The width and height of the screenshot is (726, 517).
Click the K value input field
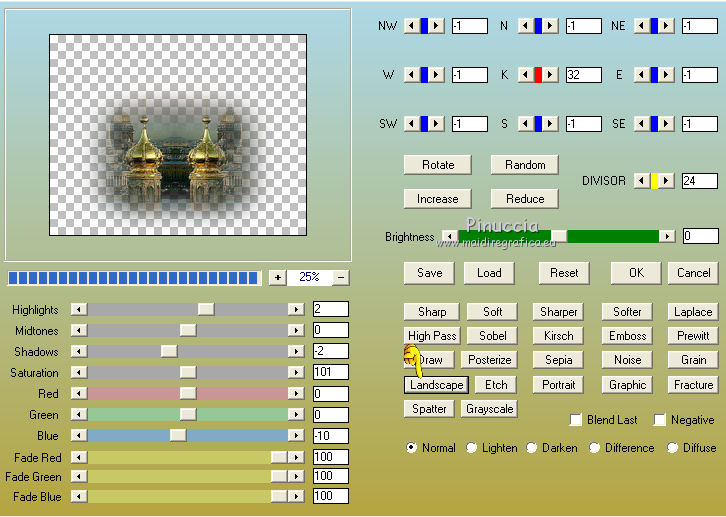[x=584, y=75]
